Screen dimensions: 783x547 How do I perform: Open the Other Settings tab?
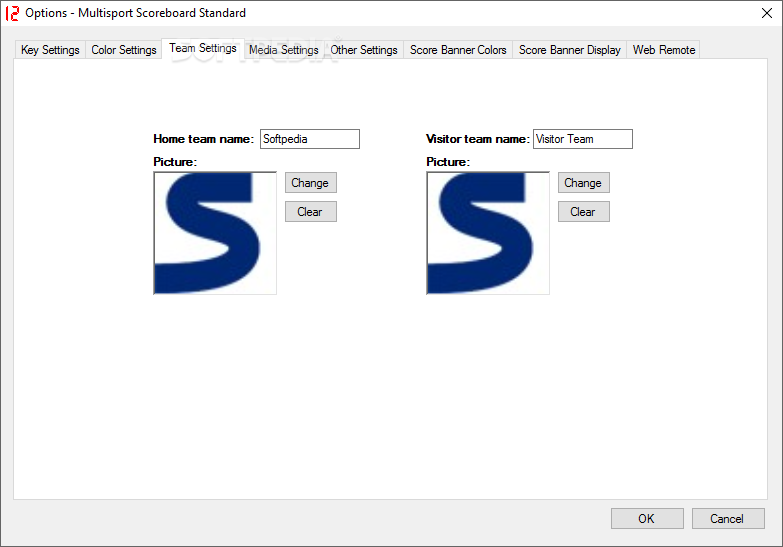point(364,50)
